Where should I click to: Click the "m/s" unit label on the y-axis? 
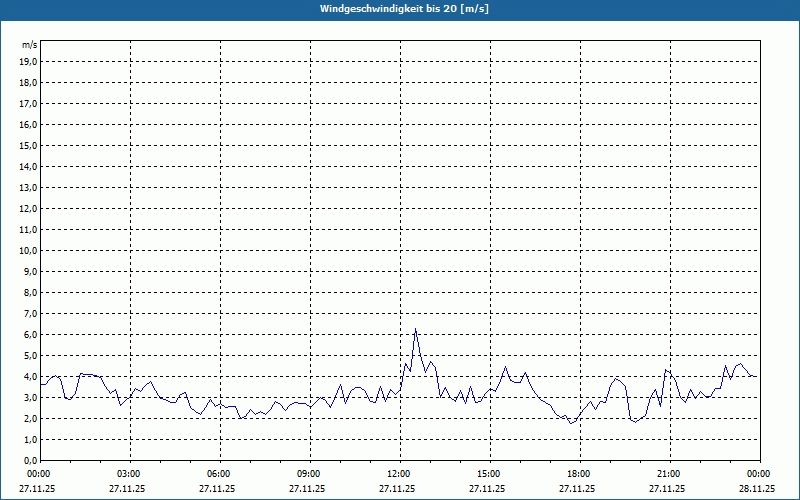(x=29, y=46)
